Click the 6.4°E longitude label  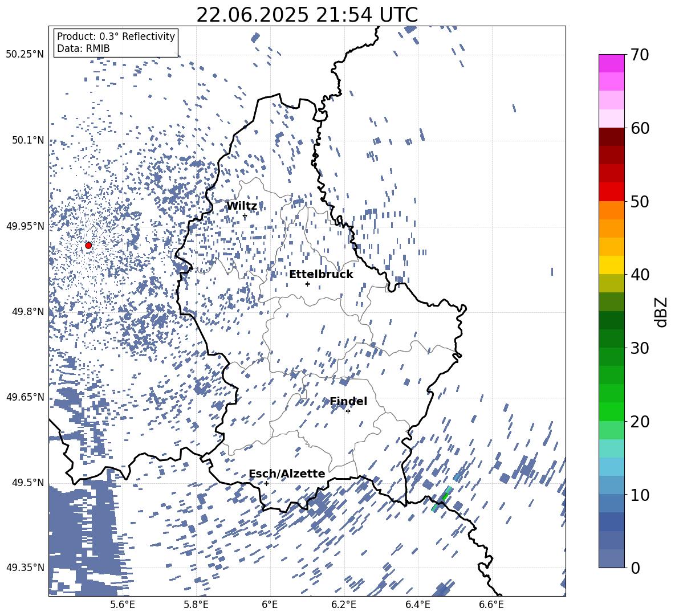(418, 605)
